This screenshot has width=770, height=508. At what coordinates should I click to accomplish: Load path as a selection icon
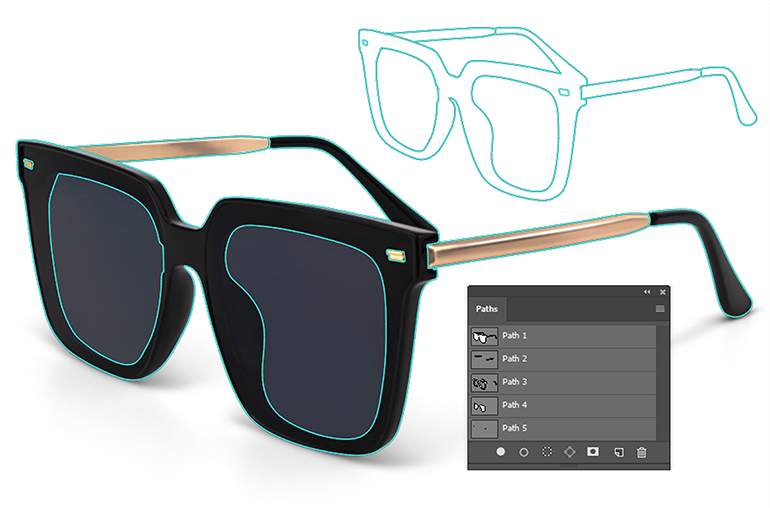547,452
